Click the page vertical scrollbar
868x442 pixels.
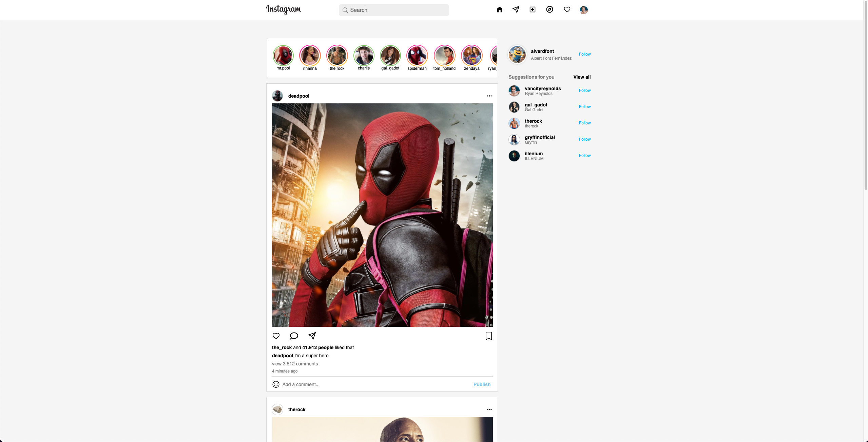(866, 95)
